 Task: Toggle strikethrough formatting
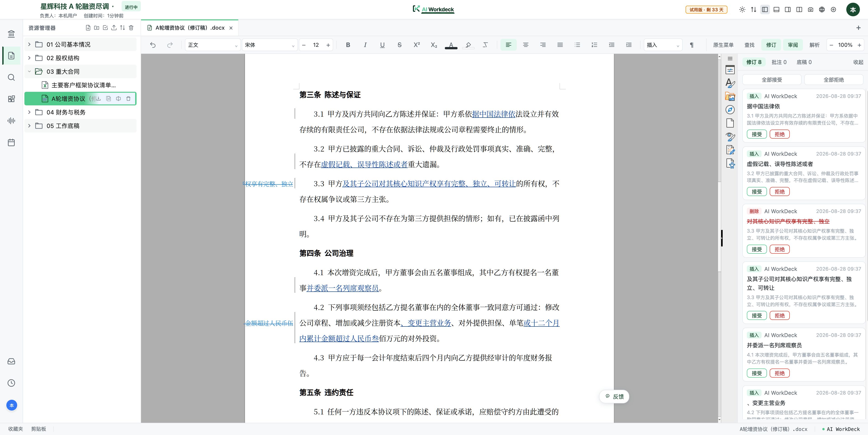400,45
